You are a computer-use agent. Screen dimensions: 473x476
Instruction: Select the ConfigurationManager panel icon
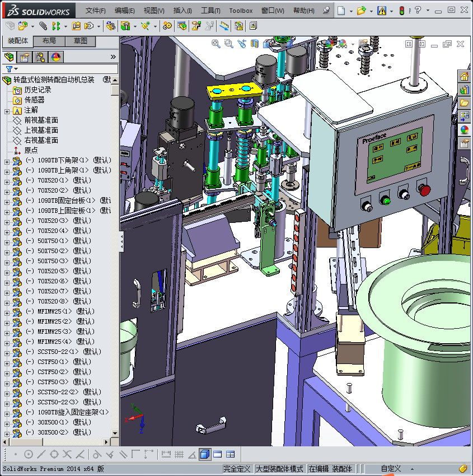40,57
